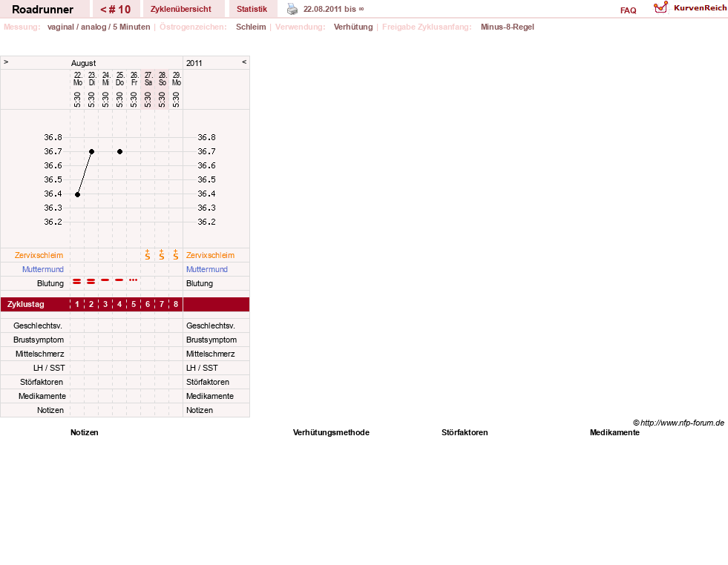Click the '22.08.2011 bis ∞' date range
Image resolution: width=728 pixels, height=565 pixels.
point(334,10)
